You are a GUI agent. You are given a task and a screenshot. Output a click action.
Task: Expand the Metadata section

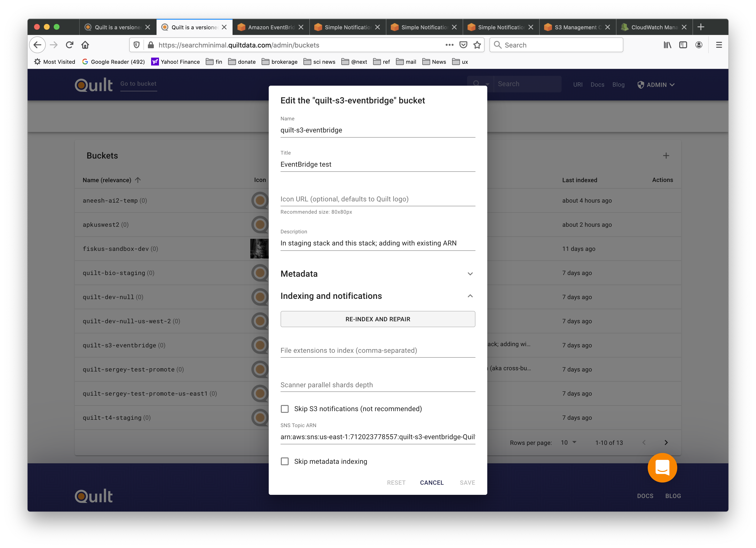(x=378, y=274)
